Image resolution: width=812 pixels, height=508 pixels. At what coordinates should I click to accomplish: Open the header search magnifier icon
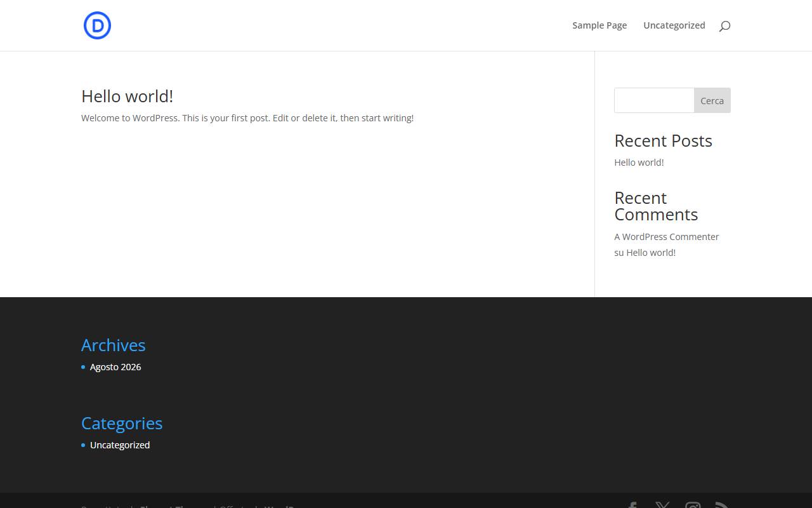724,26
